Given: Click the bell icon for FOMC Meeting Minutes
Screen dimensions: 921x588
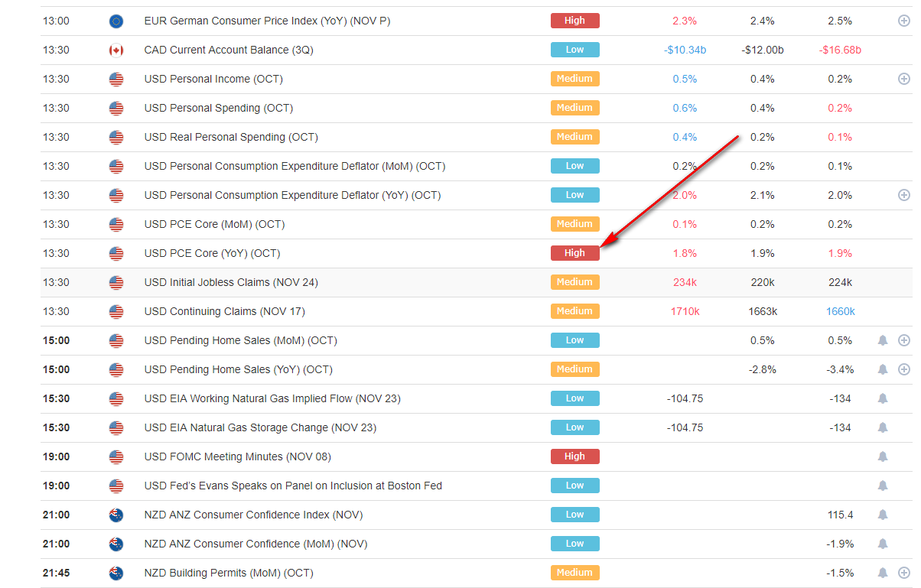Looking at the screenshot, I should pos(883,456).
